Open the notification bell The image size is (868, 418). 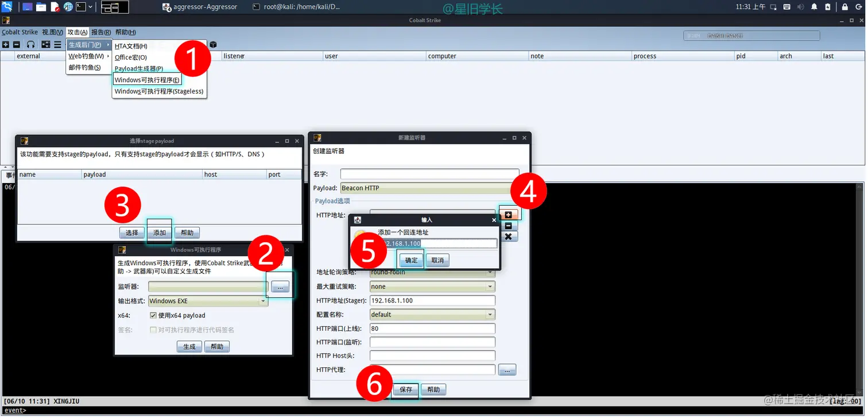coord(813,7)
